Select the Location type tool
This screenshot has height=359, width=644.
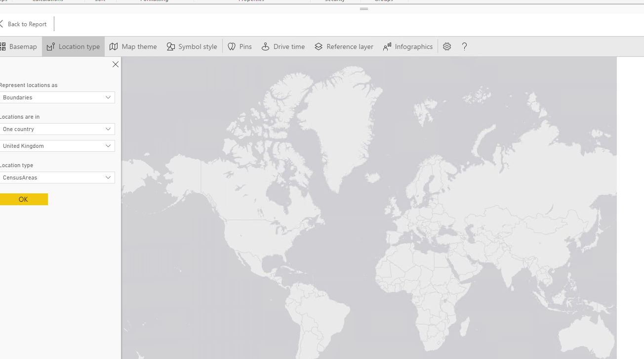pos(73,46)
